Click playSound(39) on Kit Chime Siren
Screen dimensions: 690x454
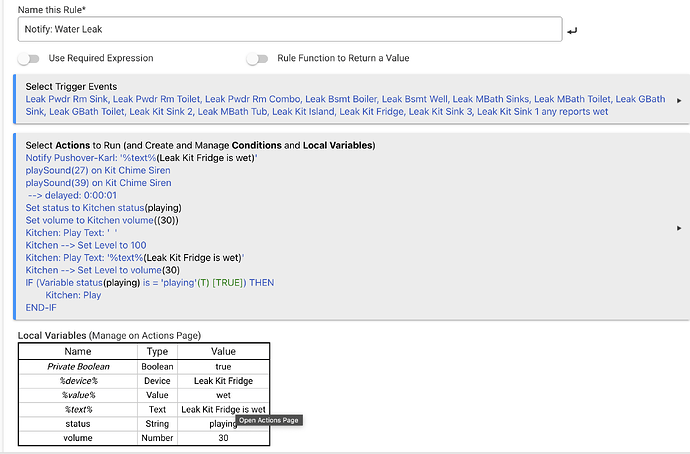point(98,183)
